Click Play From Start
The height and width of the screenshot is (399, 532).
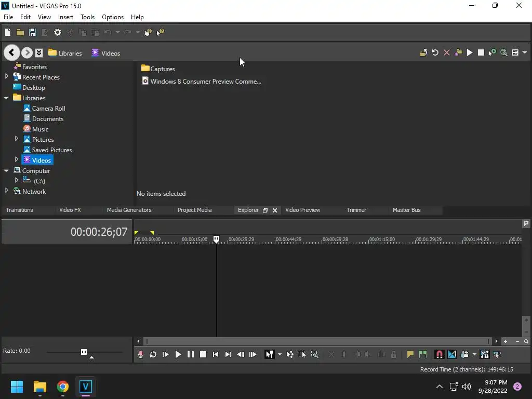coord(166,354)
